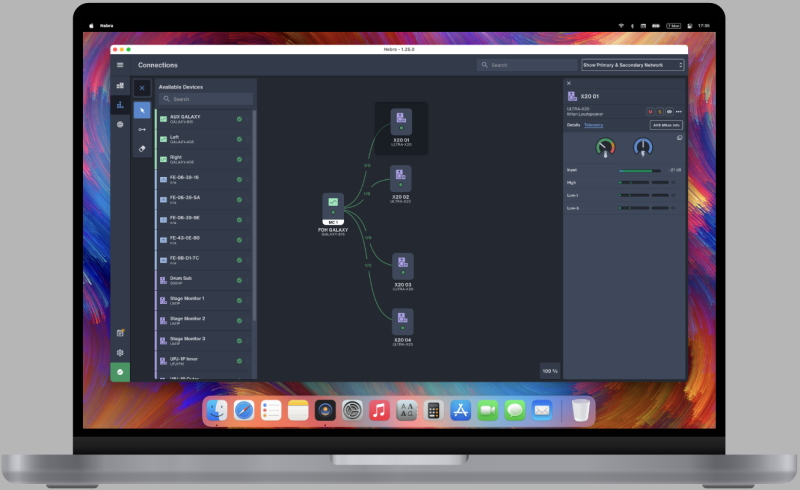The width and height of the screenshot is (800, 490).
Task: Click the Input level meter bar
Action: 642,171
